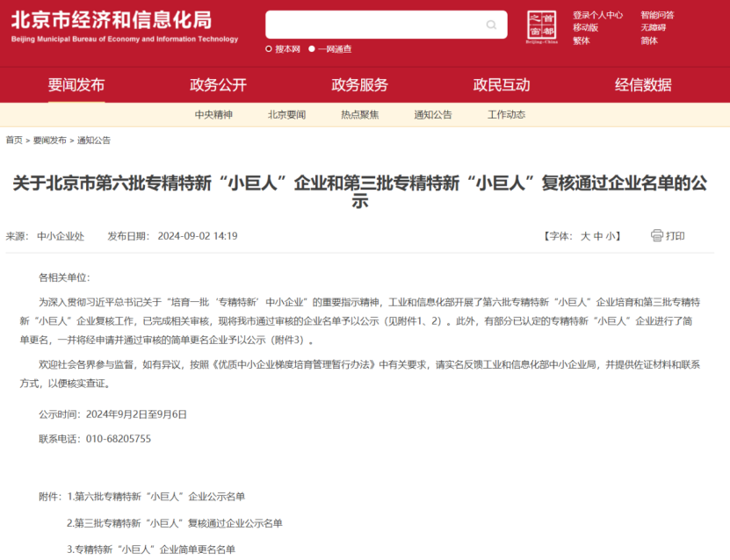This screenshot has width=730, height=560.
Task: Click the search magnifier icon
Action: coord(491,24)
